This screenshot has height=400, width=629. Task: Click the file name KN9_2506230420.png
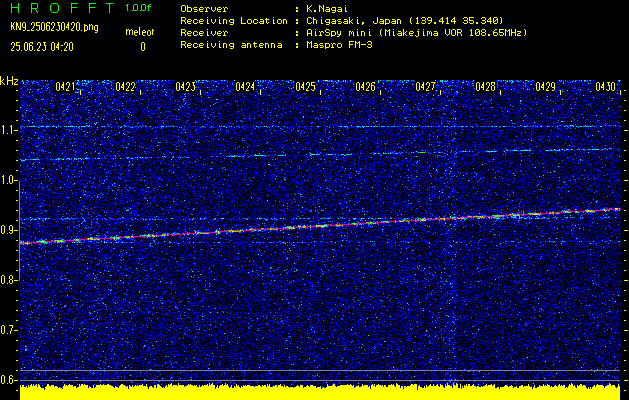(54, 27)
